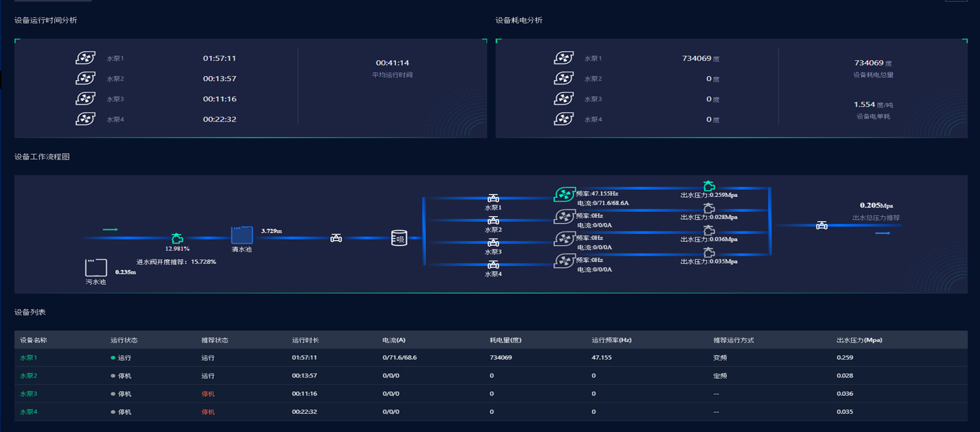Image resolution: width=980 pixels, height=432 pixels.
Task: Click the red 停机 recommended status for 水泵4
Action: 208,412
